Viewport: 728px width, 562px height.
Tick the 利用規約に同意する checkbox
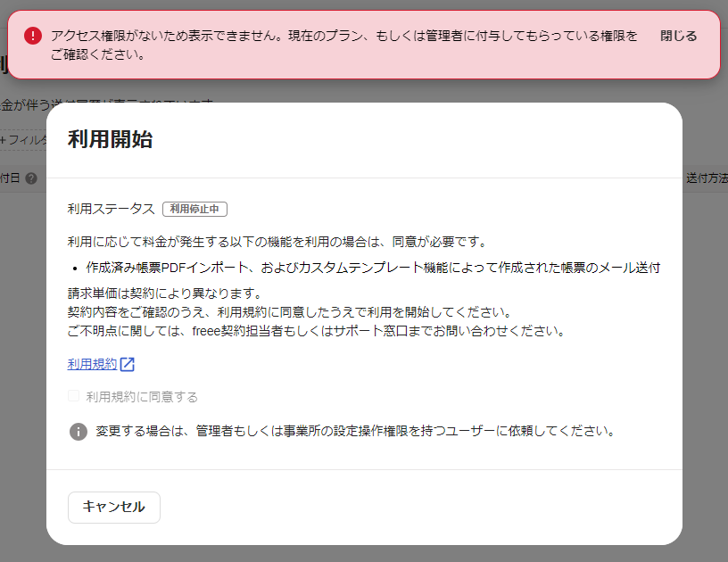click(x=73, y=396)
